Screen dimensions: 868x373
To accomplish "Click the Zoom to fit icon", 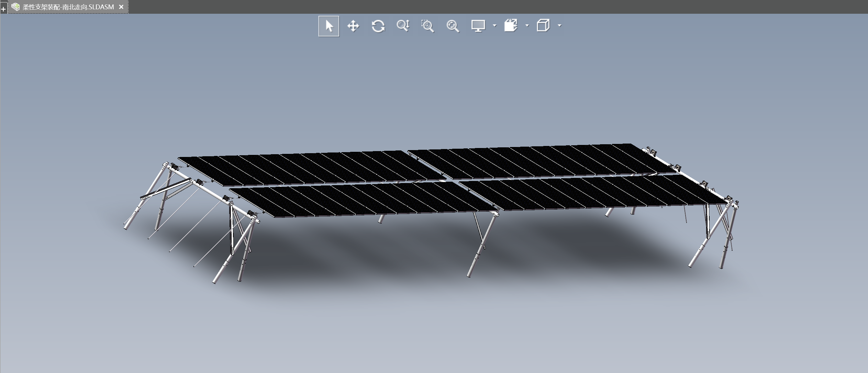I will [x=453, y=26].
